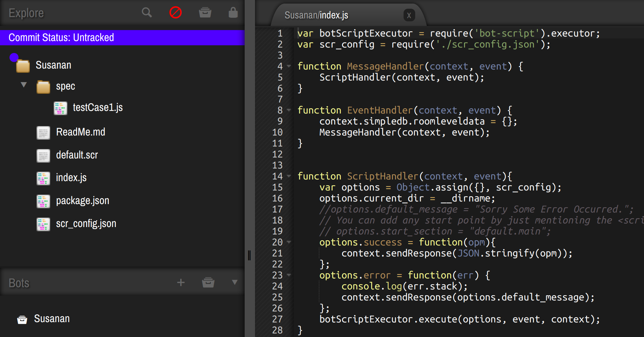Click the red prohibited circle icon
Screen dimensions: 644x337
tap(175, 13)
